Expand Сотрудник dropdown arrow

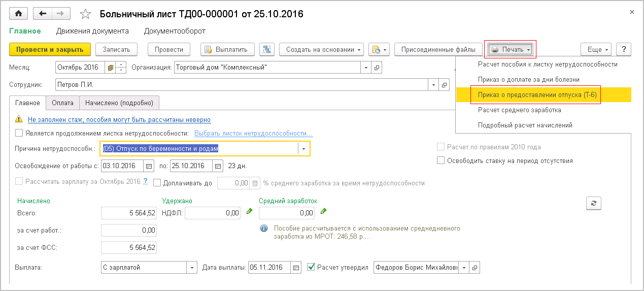433,85
